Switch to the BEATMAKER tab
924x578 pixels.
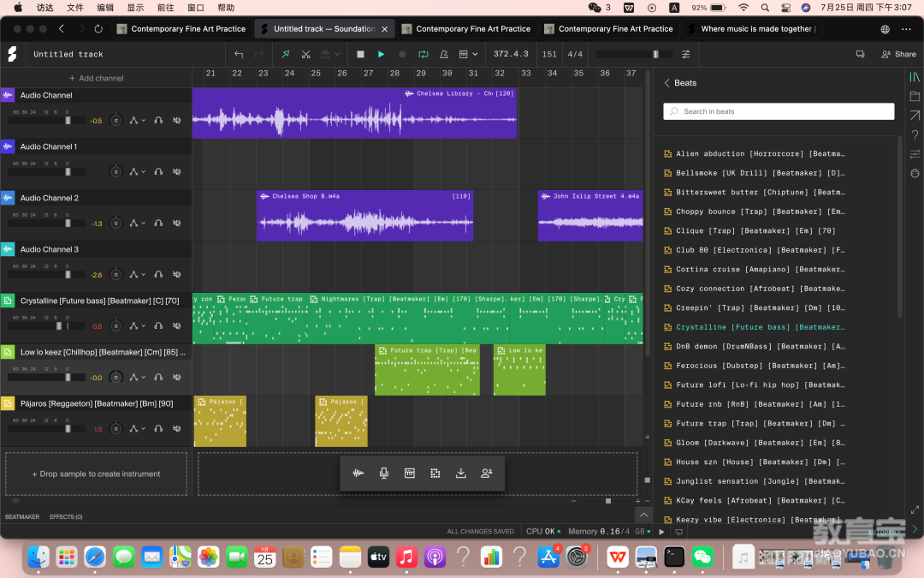click(x=22, y=516)
